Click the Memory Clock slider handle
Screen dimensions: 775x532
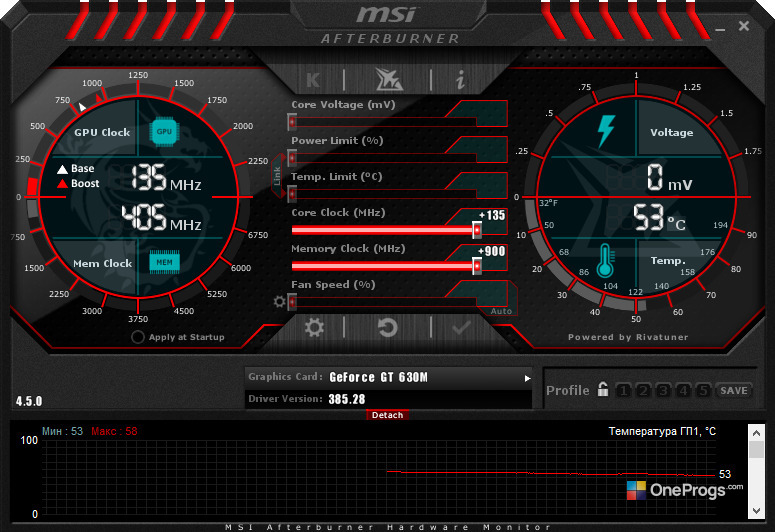477,266
